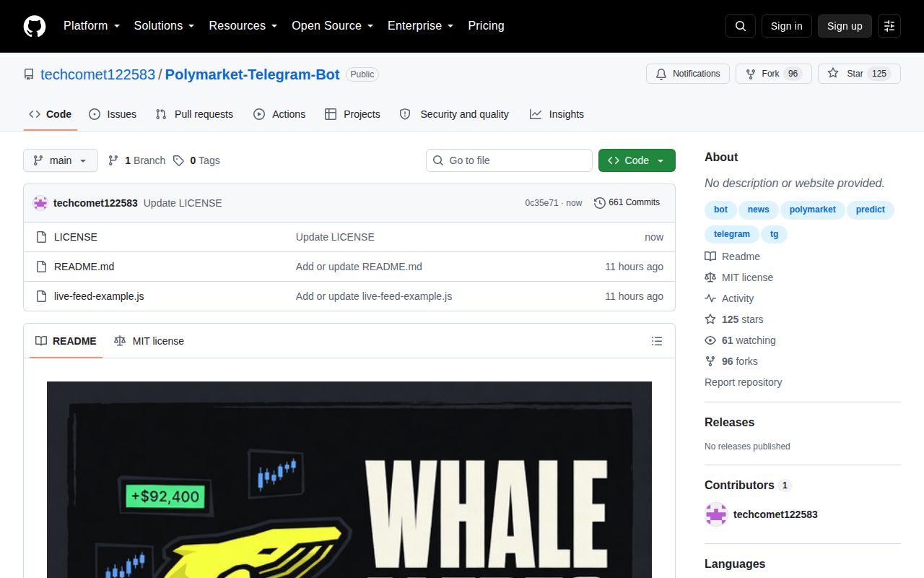Expand the green Code dropdown button
924x578 pixels.
[x=637, y=160]
